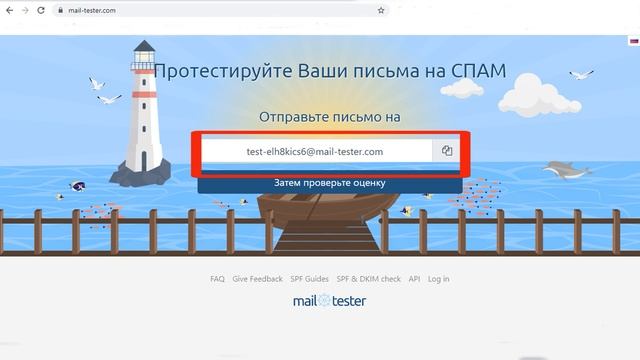Click the padlock site info icon
This screenshot has height=360, width=640.
click(60, 10)
